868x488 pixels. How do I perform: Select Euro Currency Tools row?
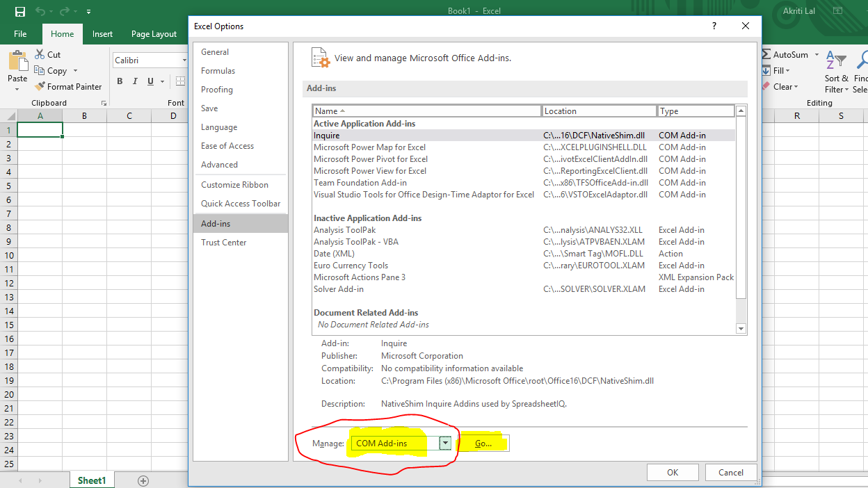(524, 266)
